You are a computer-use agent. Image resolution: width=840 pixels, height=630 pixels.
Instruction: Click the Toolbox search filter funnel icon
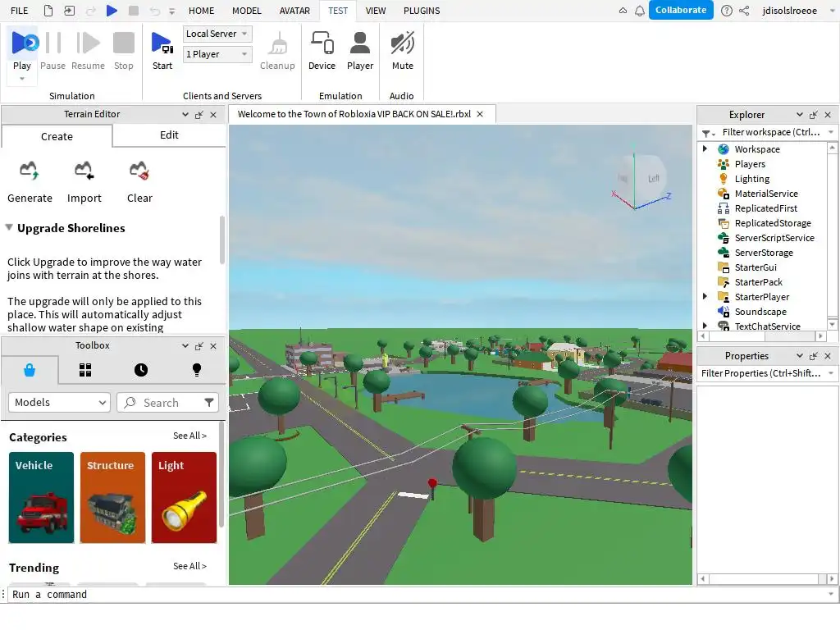[209, 402]
